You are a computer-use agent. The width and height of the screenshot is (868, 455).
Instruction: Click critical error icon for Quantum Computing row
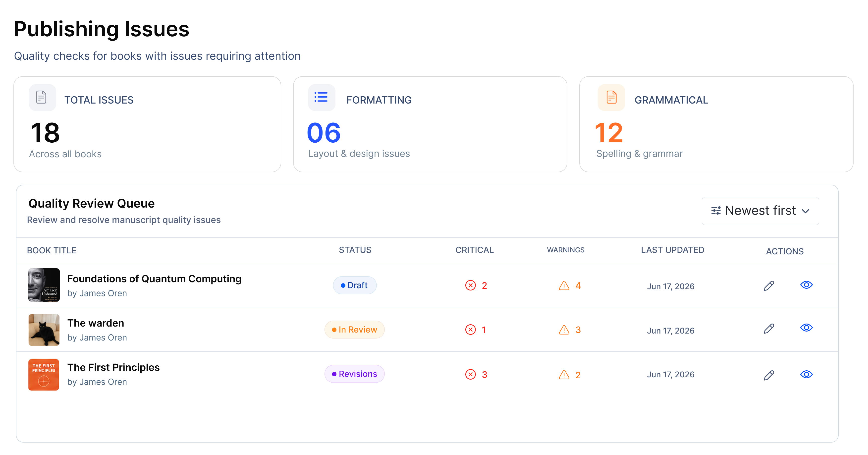[470, 285]
